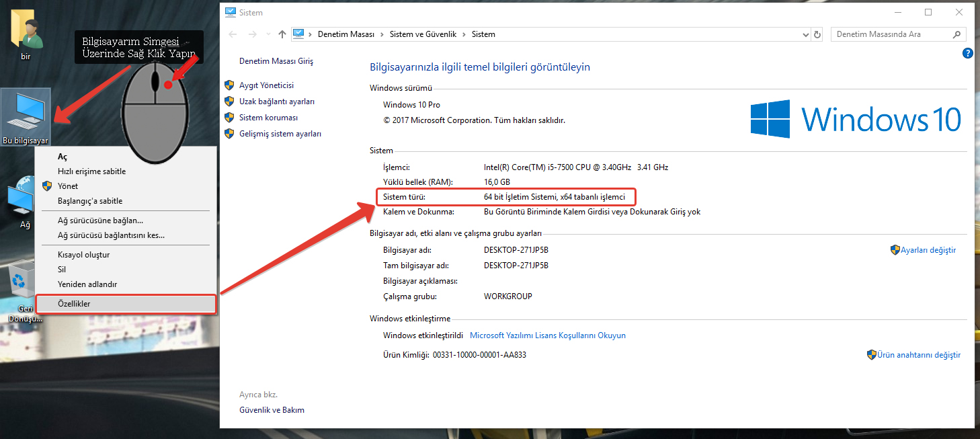The height and width of the screenshot is (439, 980).
Task: Click the back navigation arrow icon
Action: click(233, 34)
